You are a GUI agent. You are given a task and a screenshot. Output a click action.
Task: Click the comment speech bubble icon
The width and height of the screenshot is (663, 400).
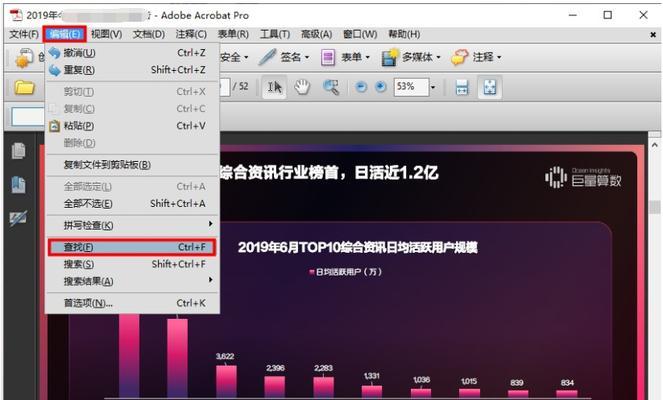point(460,57)
